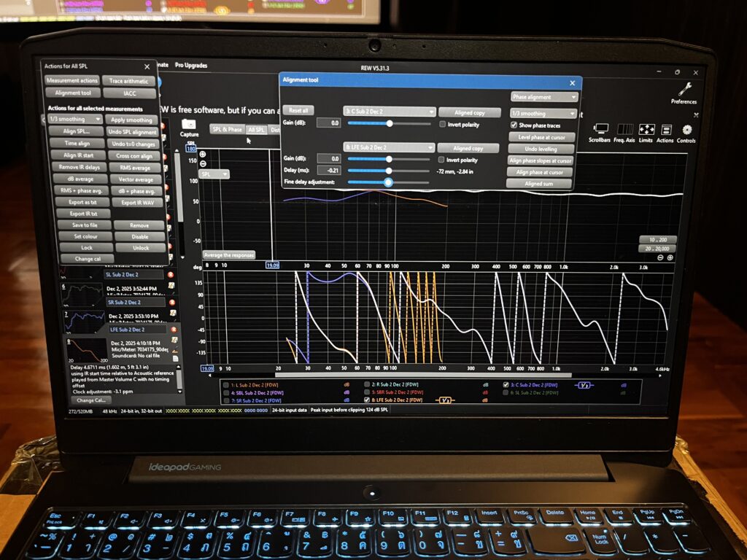Open the Phase alignment dropdown
This screenshot has height=560, width=747.
[x=544, y=97]
